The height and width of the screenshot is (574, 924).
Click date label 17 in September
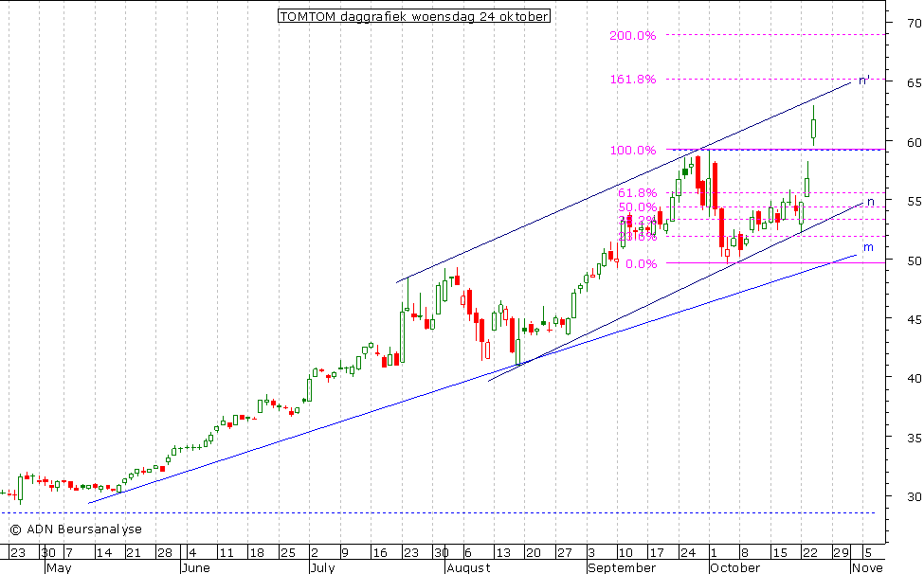click(656, 553)
